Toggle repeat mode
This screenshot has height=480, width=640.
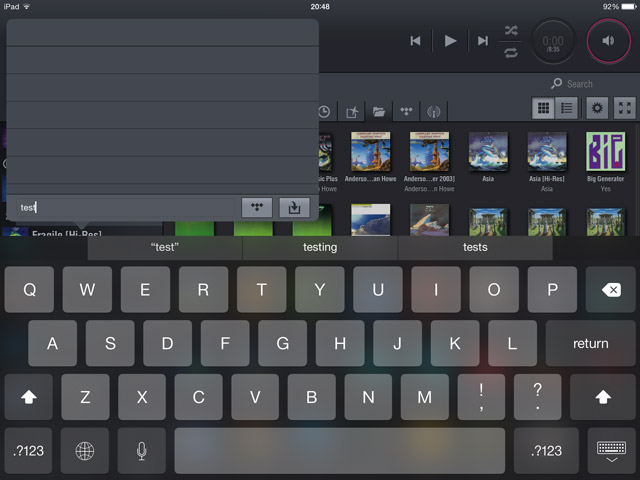tap(511, 53)
